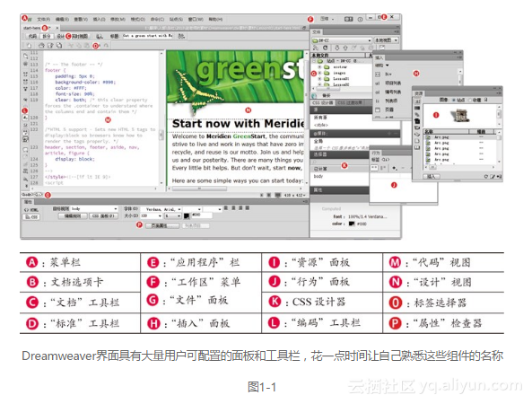
Task: Open the 文件(F) menu
Action: click(43, 20)
